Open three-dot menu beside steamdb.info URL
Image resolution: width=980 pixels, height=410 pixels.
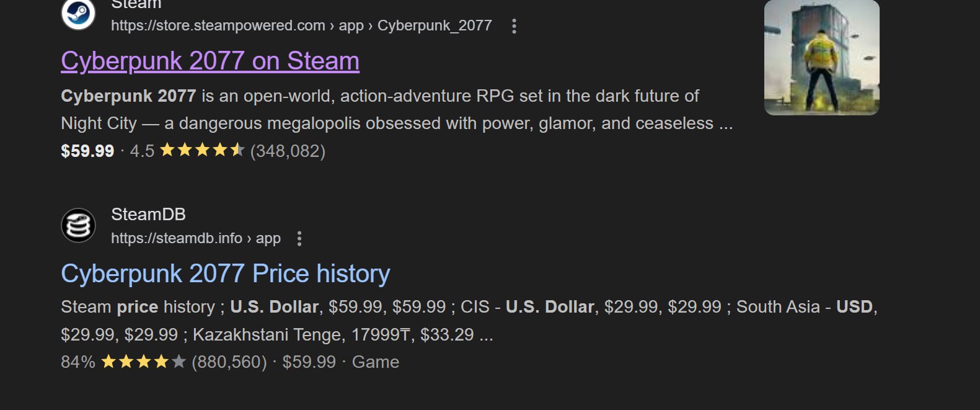pos(299,239)
